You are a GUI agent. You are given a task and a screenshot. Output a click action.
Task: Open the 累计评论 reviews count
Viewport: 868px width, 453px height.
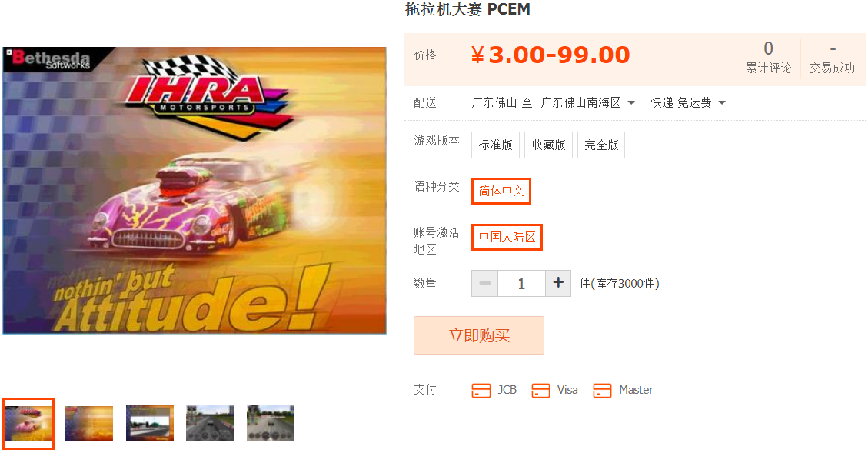coord(768,57)
